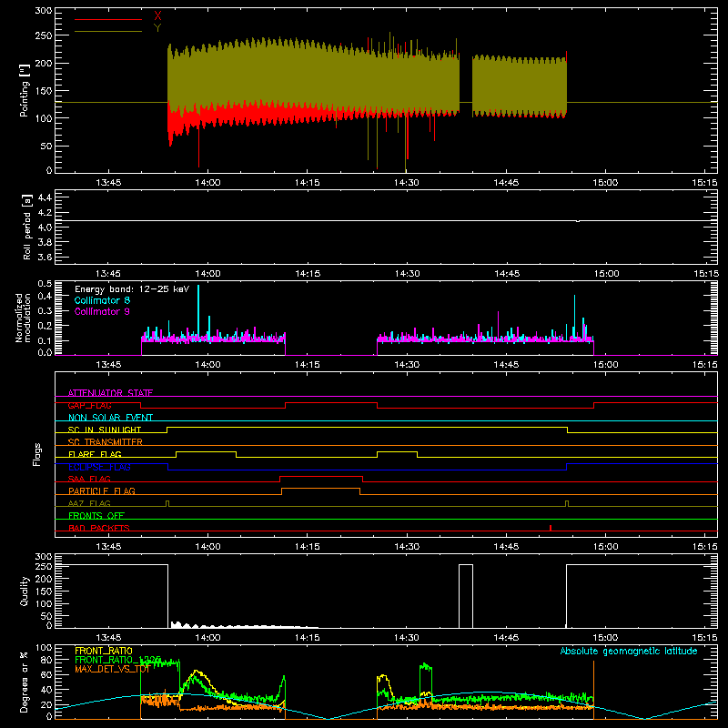This screenshot has width=728, height=728.
Task: Click the olive Y legend label
Action: click(157, 28)
